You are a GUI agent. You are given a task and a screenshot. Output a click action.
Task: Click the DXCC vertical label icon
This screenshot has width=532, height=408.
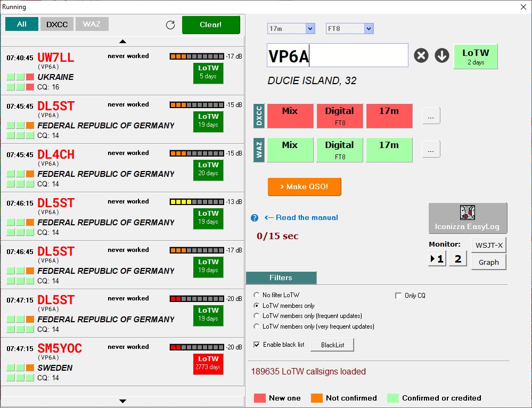point(259,116)
